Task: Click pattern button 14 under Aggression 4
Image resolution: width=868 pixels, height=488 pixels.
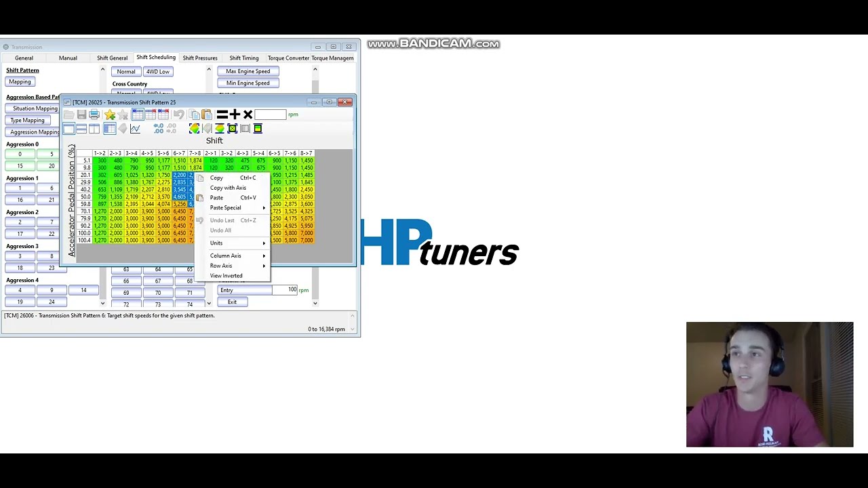Action: [83, 291]
